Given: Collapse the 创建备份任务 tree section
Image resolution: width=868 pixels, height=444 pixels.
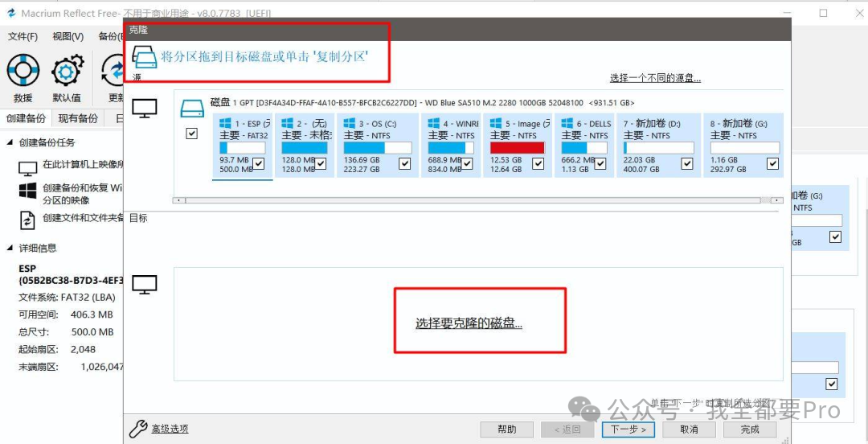Looking at the screenshot, I should point(10,142).
